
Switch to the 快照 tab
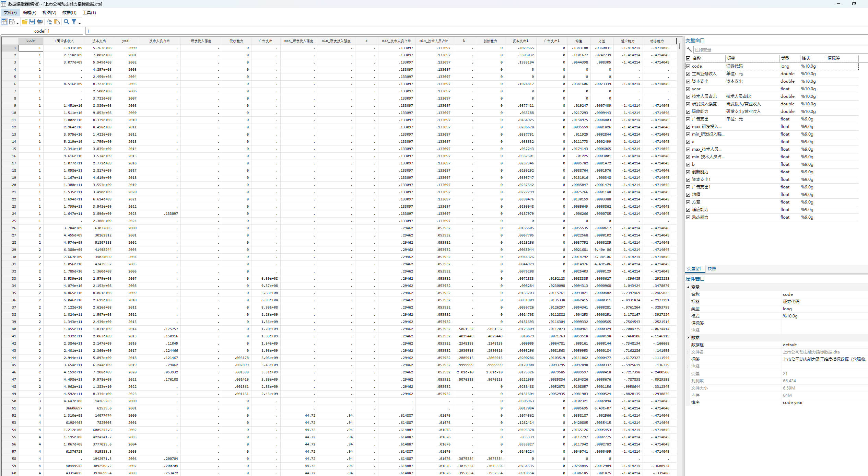click(712, 268)
